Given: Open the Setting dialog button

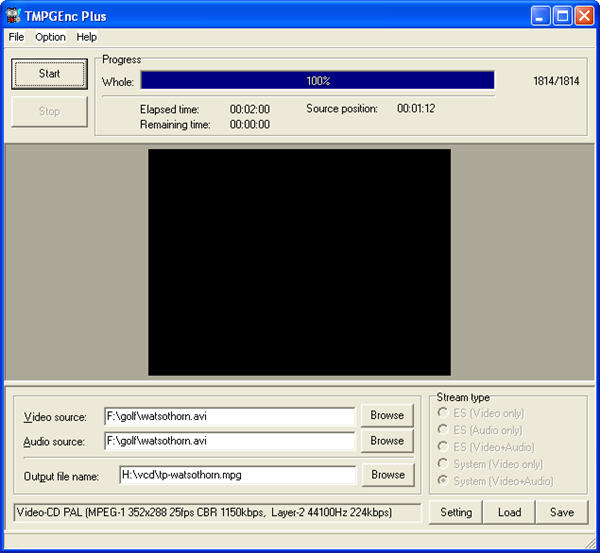Looking at the screenshot, I should coord(456,512).
